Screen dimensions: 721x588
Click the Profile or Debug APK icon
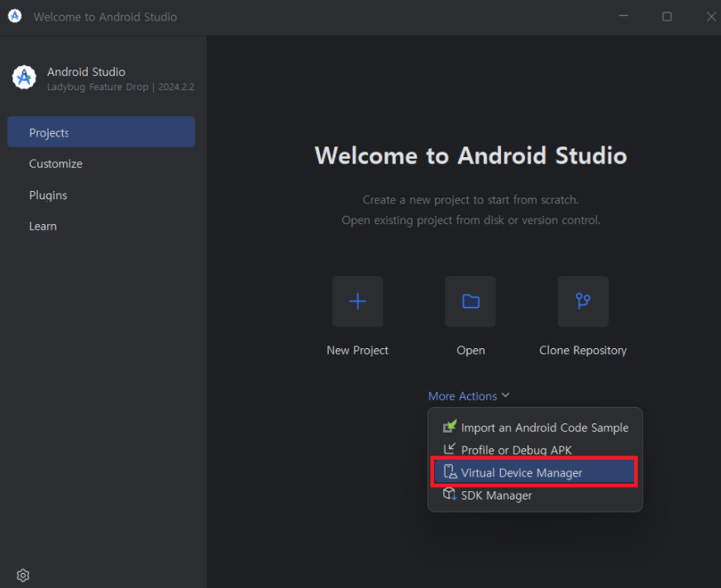point(449,448)
